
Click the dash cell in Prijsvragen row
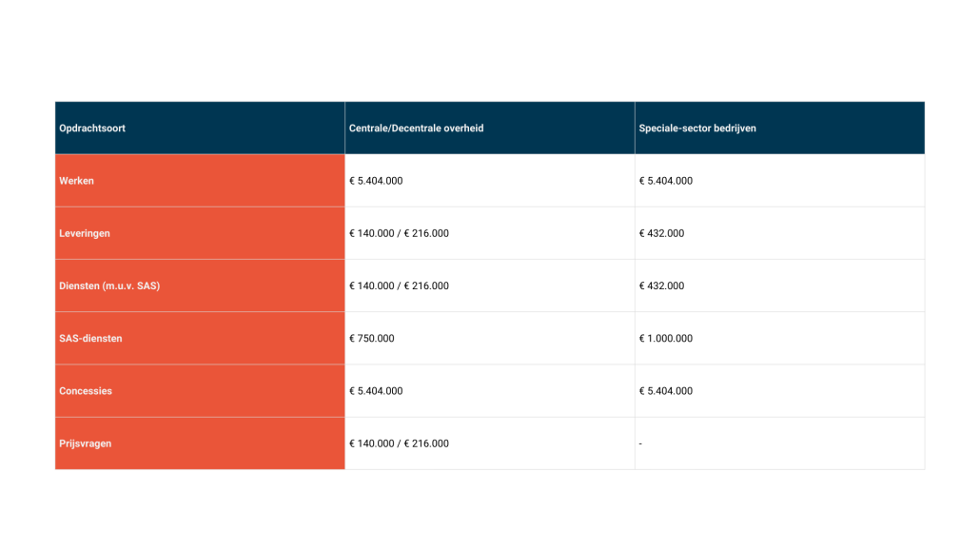coord(641,443)
